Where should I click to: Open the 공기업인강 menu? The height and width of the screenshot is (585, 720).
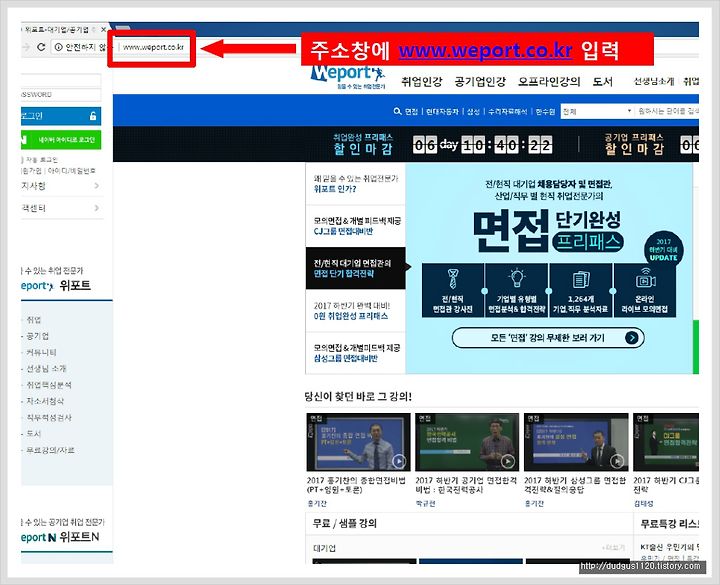pyautogui.click(x=480, y=82)
